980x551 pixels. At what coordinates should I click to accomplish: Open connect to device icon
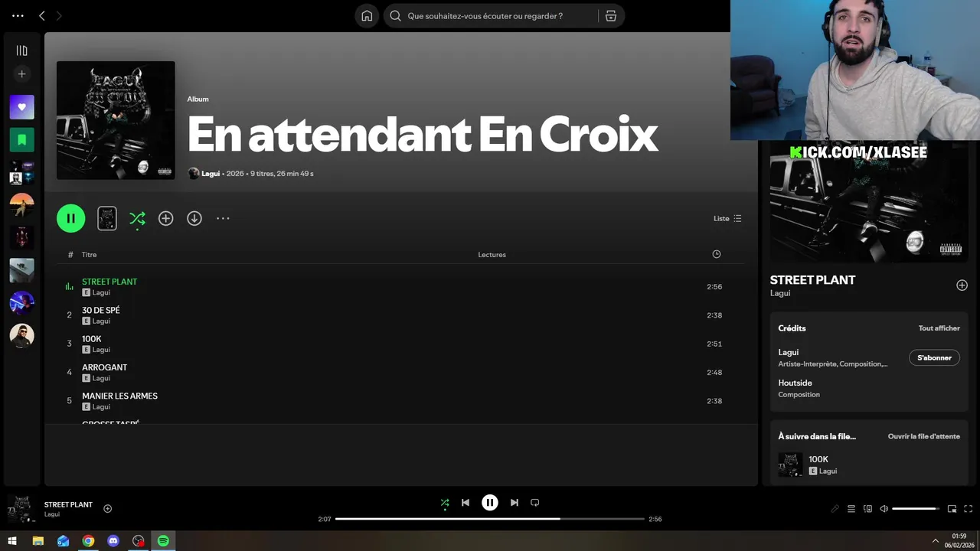[x=867, y=509]
